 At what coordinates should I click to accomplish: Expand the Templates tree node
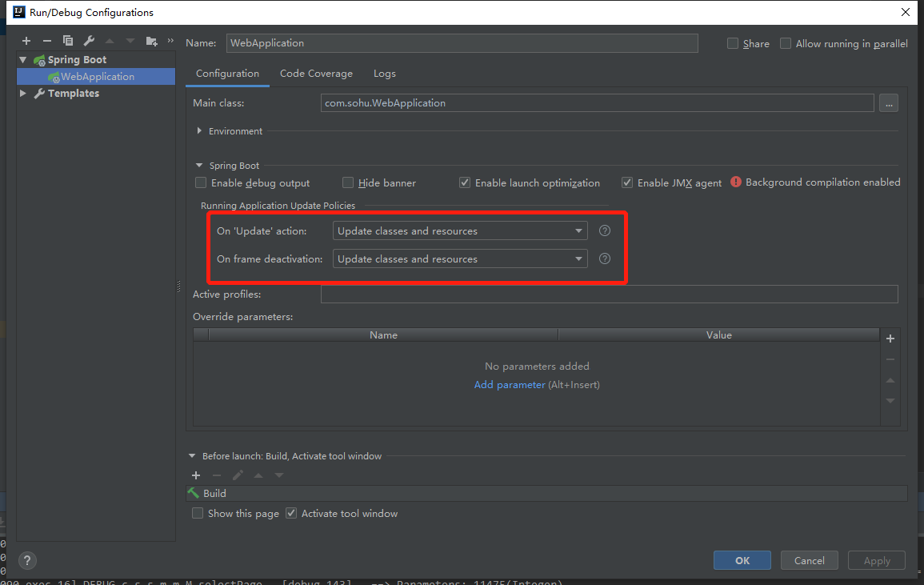pos(23,93)
